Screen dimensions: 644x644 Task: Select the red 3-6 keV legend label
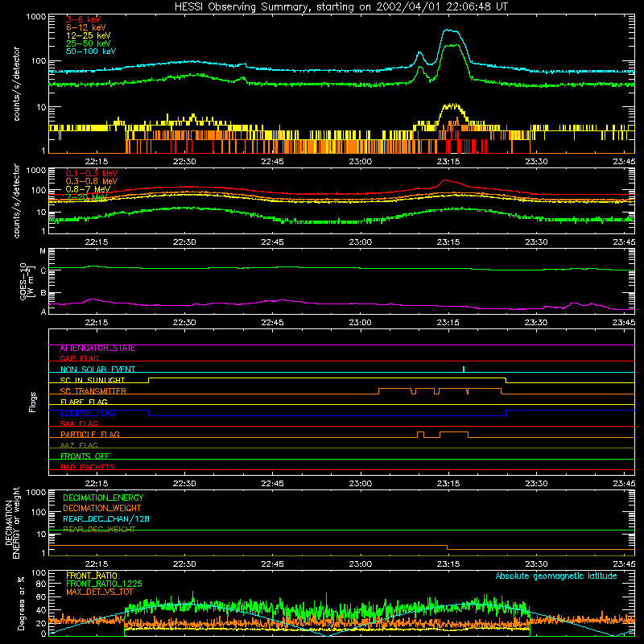[x=83, y=19]
